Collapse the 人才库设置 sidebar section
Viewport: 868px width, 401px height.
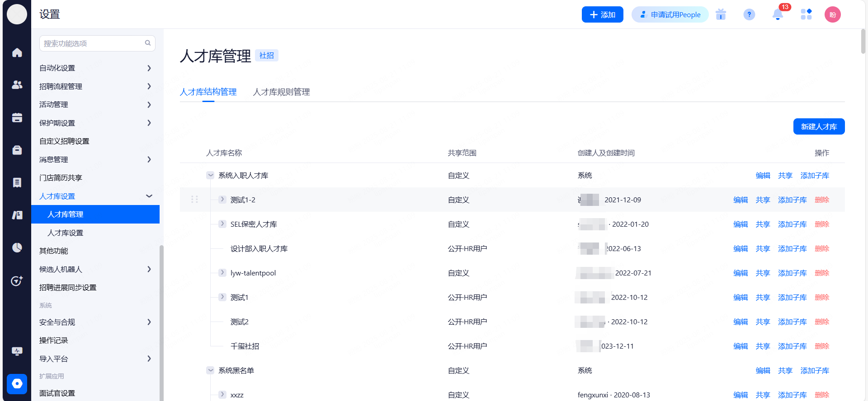[x=149, y=196]
